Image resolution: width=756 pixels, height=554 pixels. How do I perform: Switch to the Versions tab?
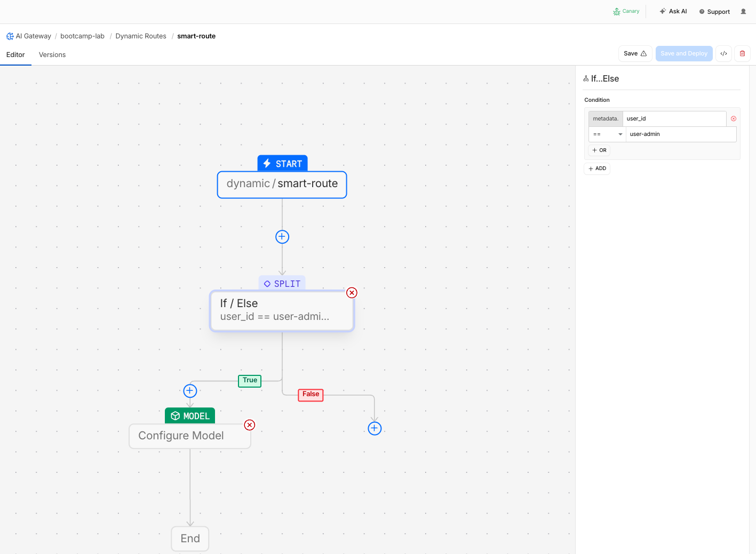[x=52, y=55]
